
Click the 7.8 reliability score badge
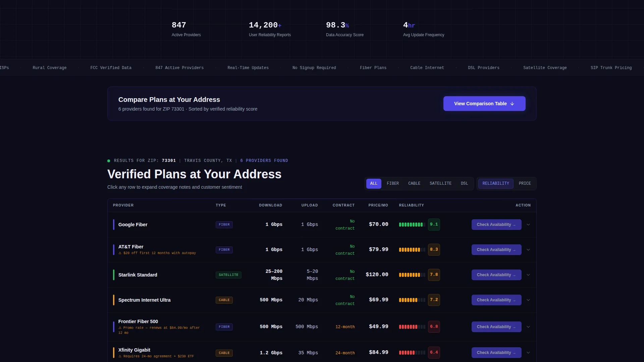[x=434, y=275]
